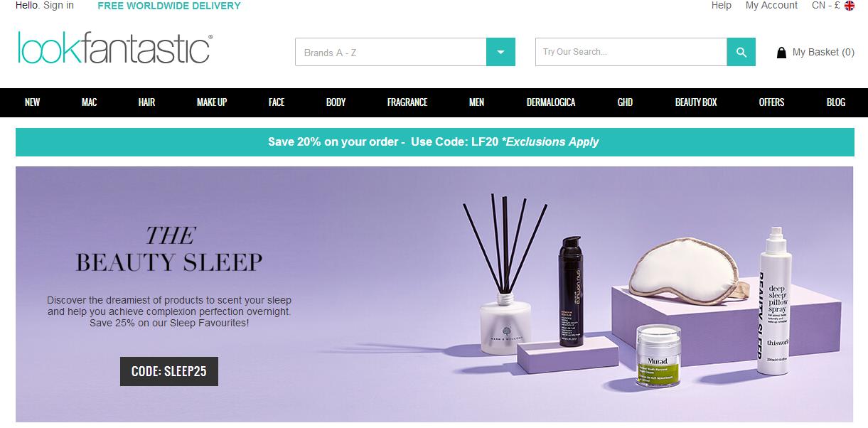
Task: Click the Sign in link
Action: click(58, 6)
